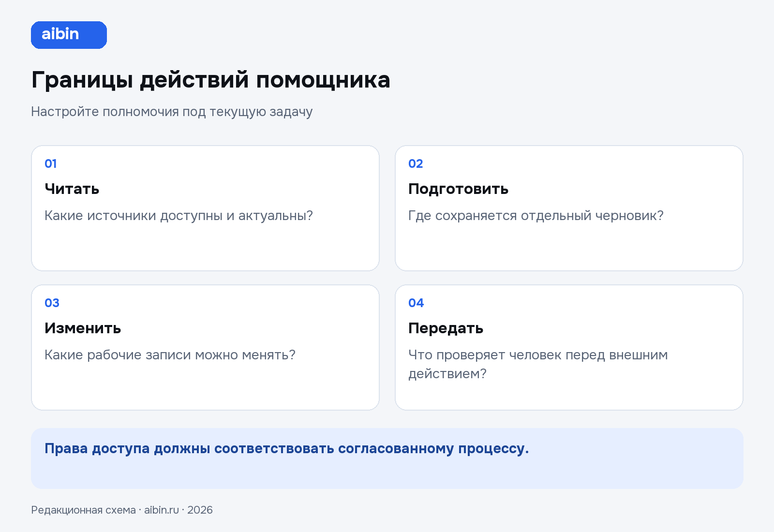
Task: Open the 'Подготовить' card title
Action: pos(458,189)
